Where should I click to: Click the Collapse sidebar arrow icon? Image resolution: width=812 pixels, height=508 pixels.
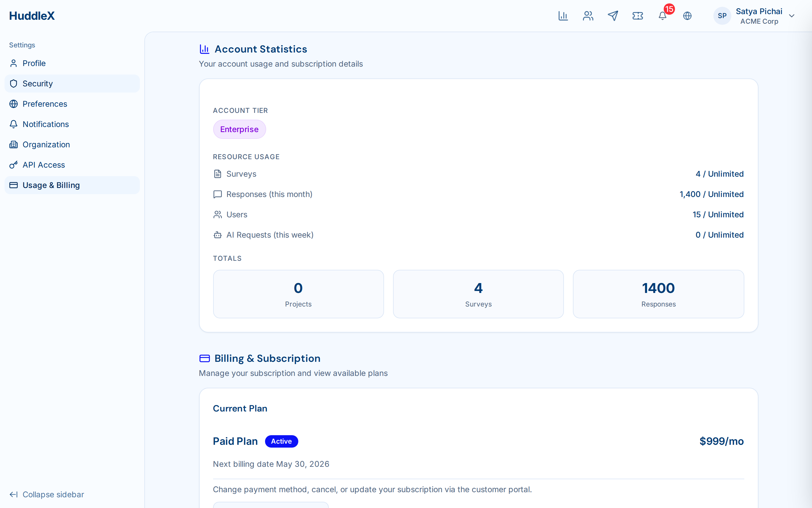click(x=14, y=494)
